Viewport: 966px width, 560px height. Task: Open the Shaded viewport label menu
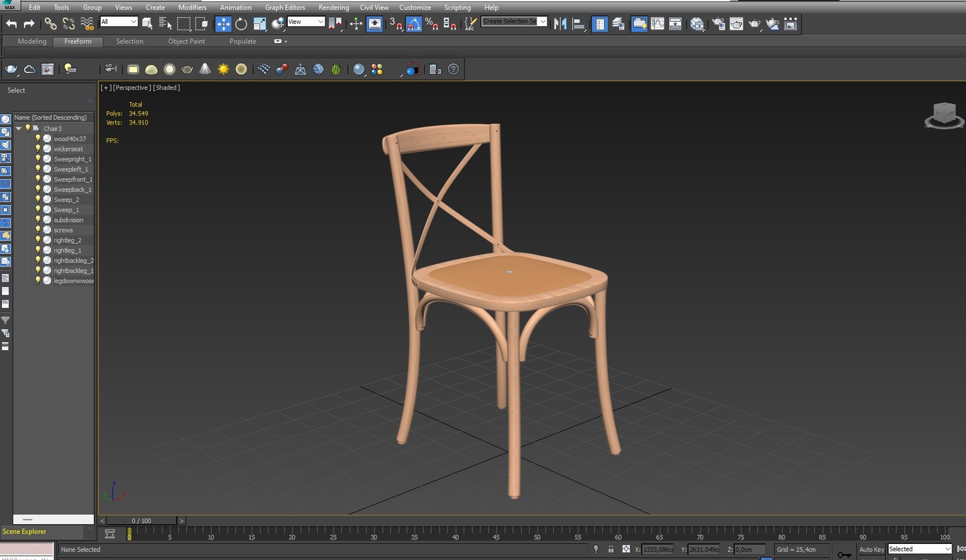point(167,88)
